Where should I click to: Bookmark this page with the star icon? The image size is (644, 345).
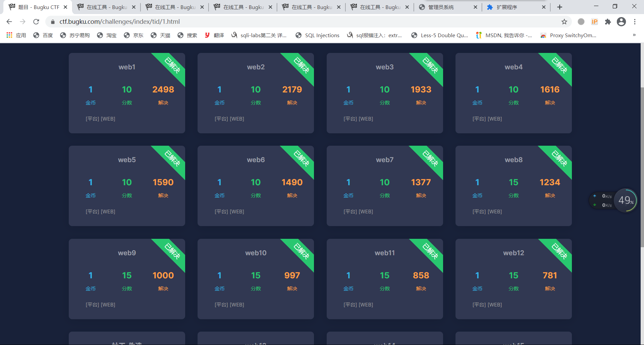point(564,22)
